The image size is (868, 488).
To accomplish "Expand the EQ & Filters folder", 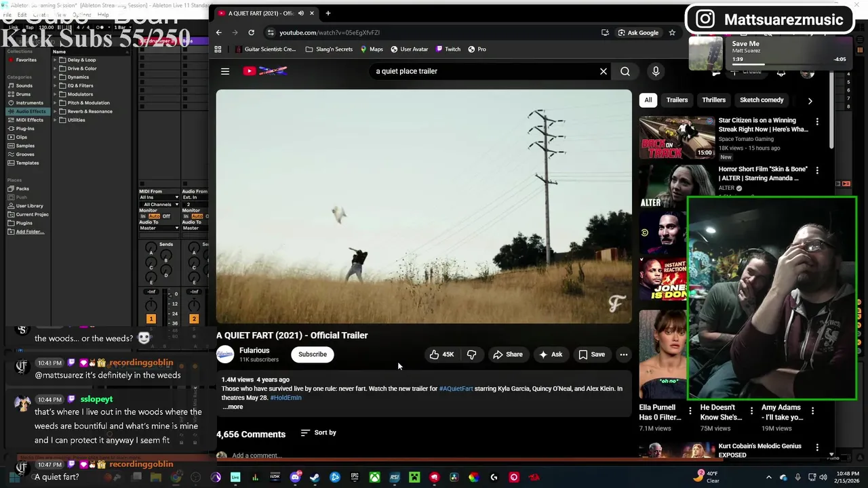I will point(56,85).
